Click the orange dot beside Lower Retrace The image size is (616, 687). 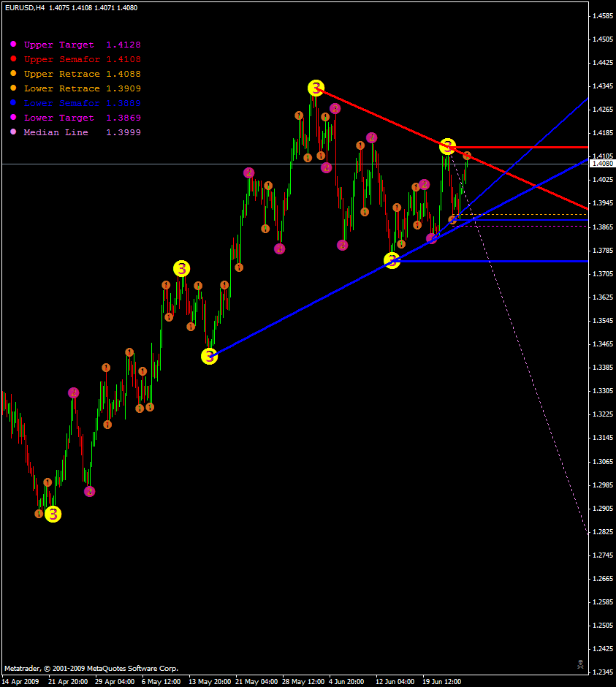[13, 88]
